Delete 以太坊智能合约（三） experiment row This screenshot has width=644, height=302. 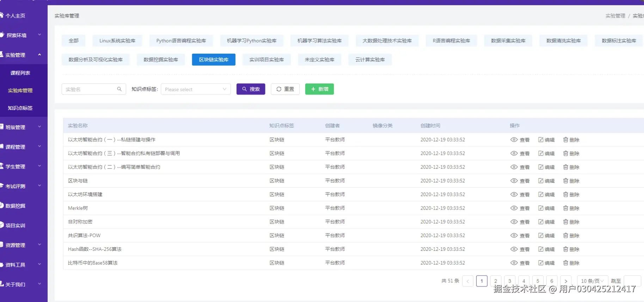coord(571,153)
